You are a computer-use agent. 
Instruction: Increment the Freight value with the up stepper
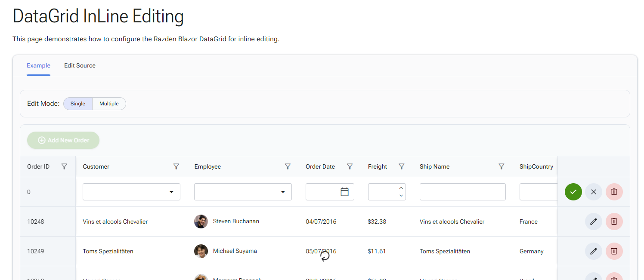coord(401,188)
